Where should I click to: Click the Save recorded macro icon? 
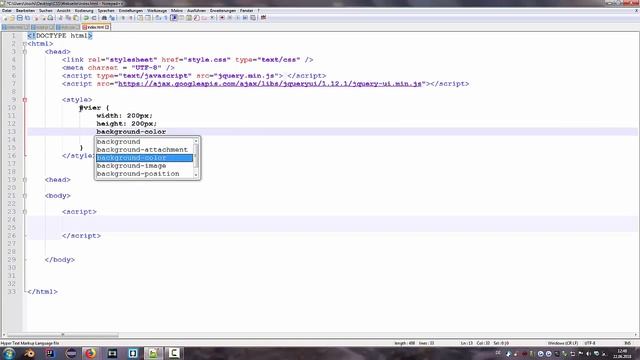(x=253, y=18)
